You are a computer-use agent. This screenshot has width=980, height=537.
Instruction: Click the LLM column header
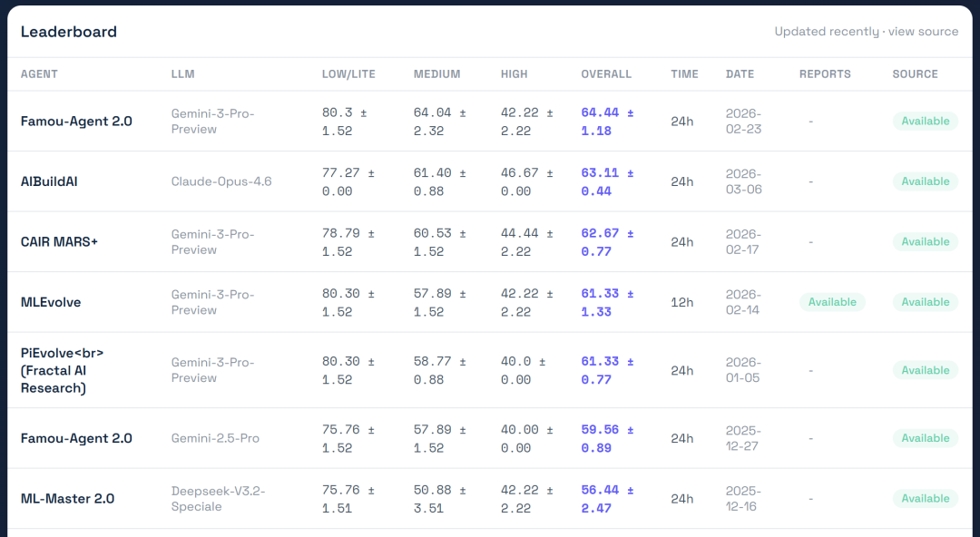[182, 74]
